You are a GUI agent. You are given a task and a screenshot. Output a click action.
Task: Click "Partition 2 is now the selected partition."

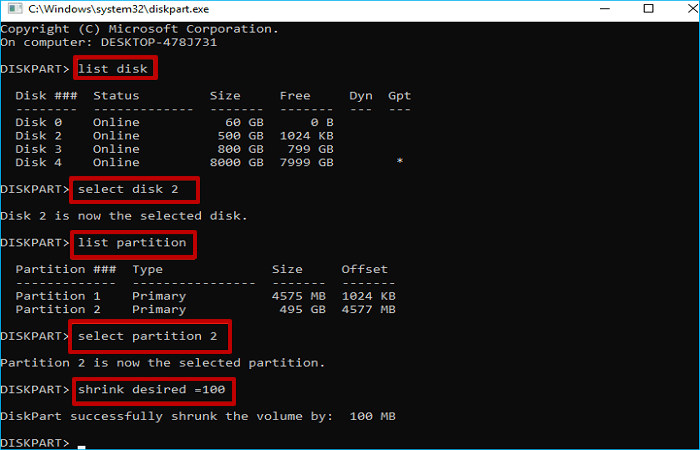pyautogui.click(x=163, y=363)
